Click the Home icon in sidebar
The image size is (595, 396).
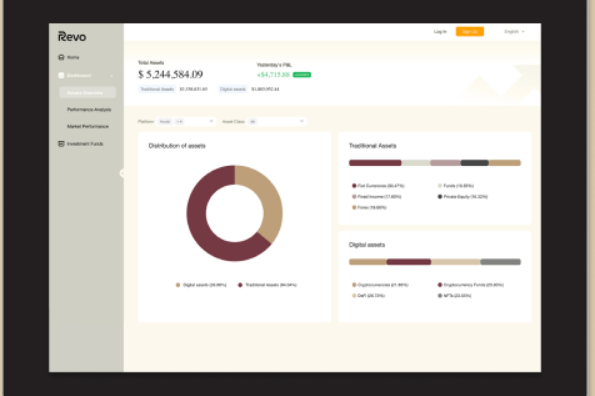point(61,57)
